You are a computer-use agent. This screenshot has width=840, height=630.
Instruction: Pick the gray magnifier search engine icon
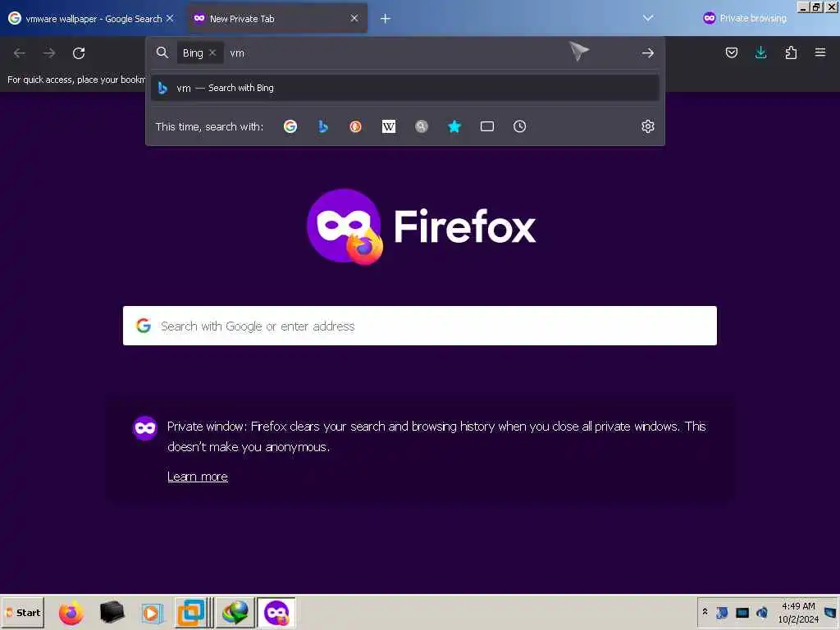click(x=422, y=126)
